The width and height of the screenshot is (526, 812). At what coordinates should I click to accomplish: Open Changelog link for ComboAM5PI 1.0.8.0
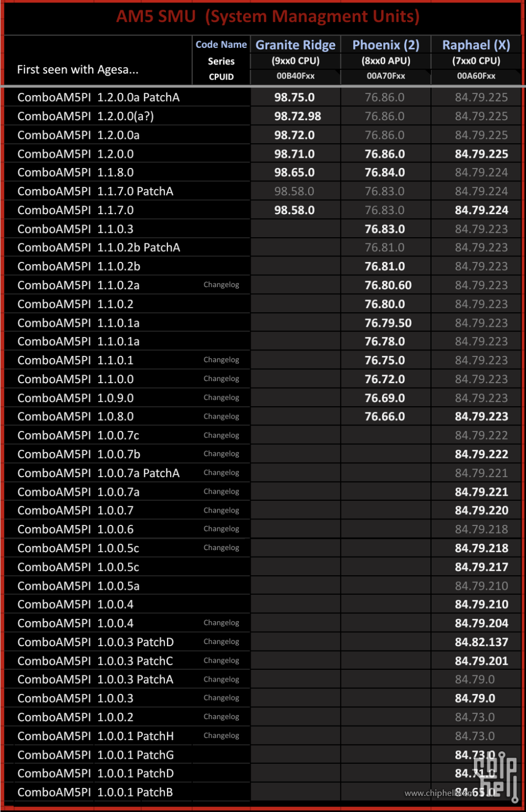pyautogui.click(x=221, y=416)
